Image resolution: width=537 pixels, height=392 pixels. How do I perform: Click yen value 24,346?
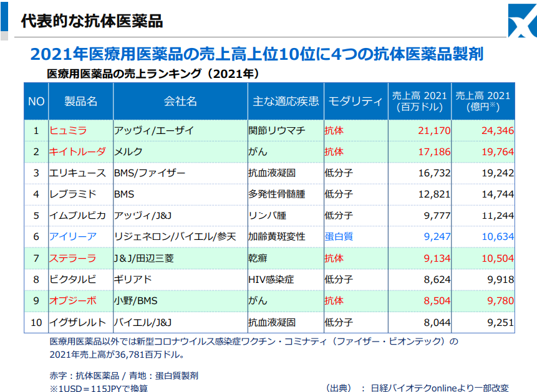point(498,130)
